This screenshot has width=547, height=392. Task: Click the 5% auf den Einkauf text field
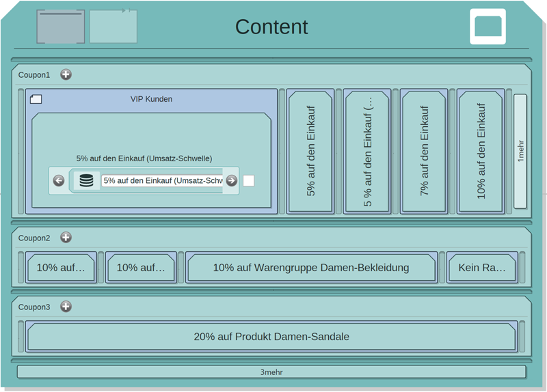pos(162,181)
